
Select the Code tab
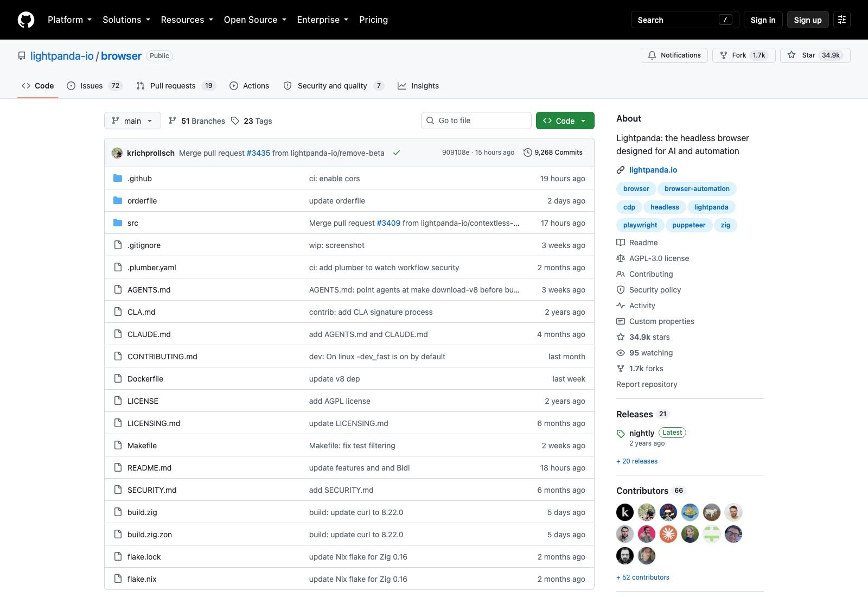point(37,86)
